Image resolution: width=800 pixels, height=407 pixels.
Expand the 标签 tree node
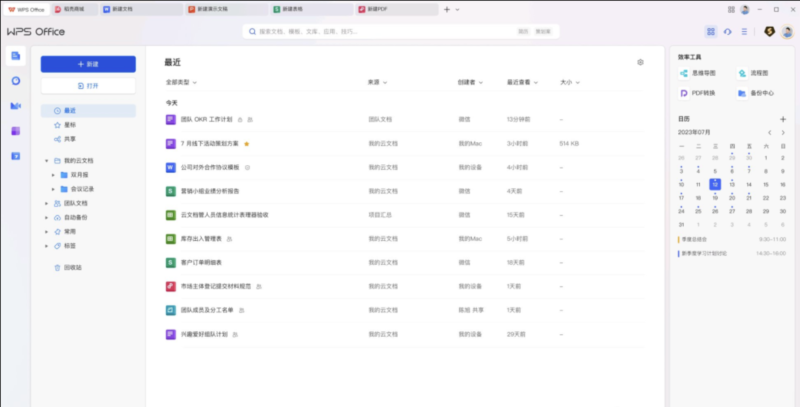(x=46, y=246)
